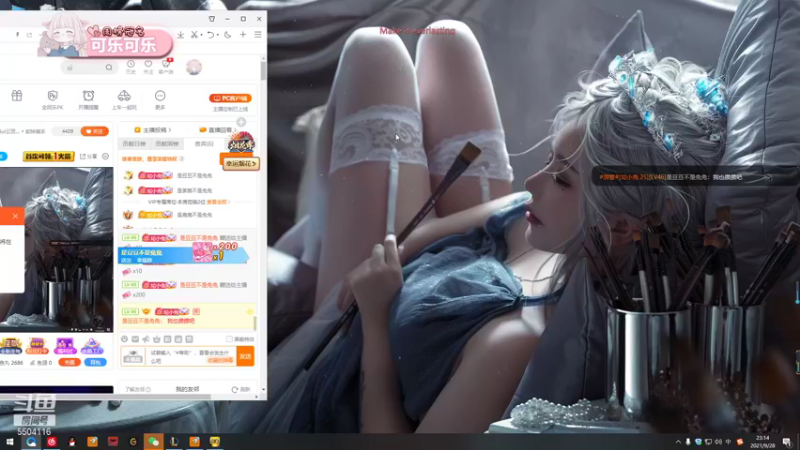Open the user avatar profile
The width and height of the screenshot is (800, 450).
coord(194,67)
